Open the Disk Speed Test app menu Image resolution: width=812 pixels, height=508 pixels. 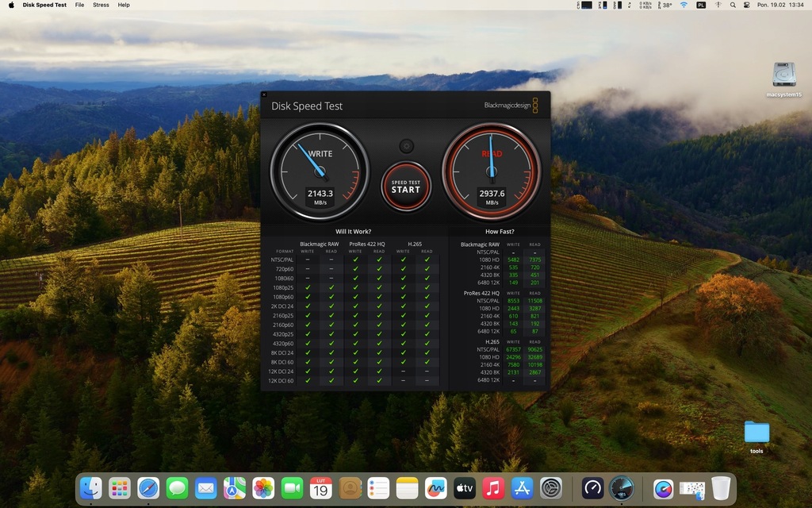(x=44, y=5)
